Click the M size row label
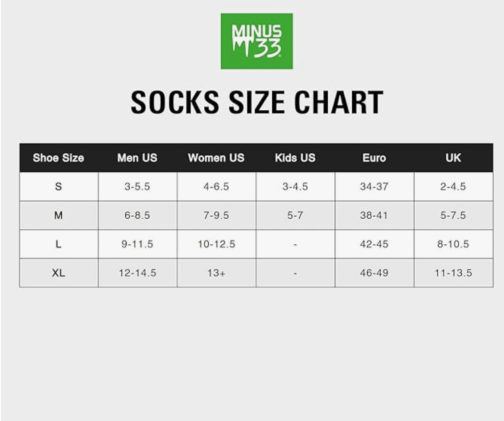This screenshot has width=504, height=421. [59, 215]
